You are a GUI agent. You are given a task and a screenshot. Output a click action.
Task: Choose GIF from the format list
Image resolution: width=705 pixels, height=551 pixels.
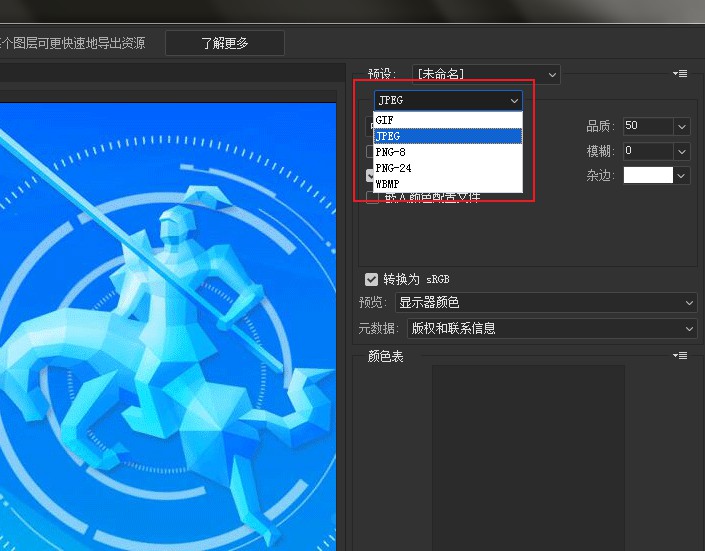tap(448, 120)
